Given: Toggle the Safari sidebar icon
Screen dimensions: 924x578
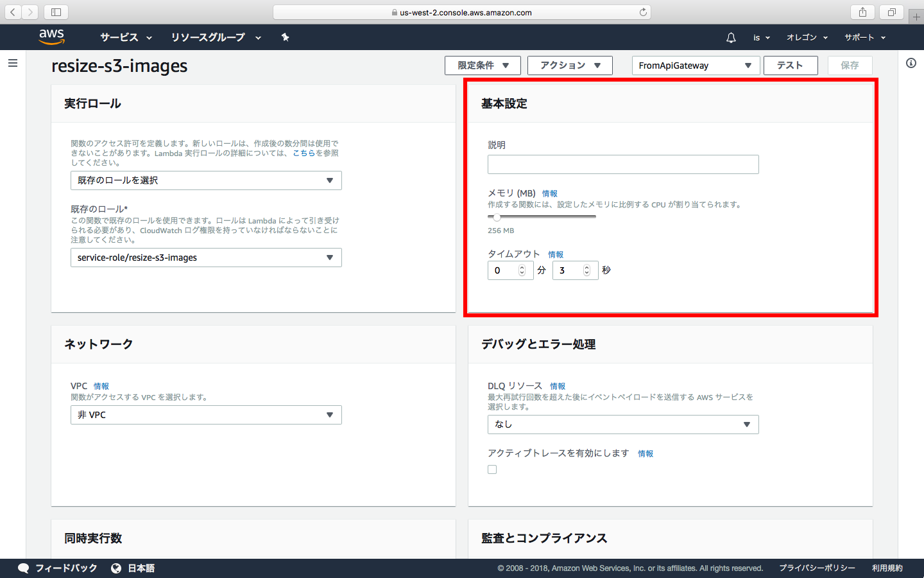Looking at the screenshot, I should click(x=56, y=12).
